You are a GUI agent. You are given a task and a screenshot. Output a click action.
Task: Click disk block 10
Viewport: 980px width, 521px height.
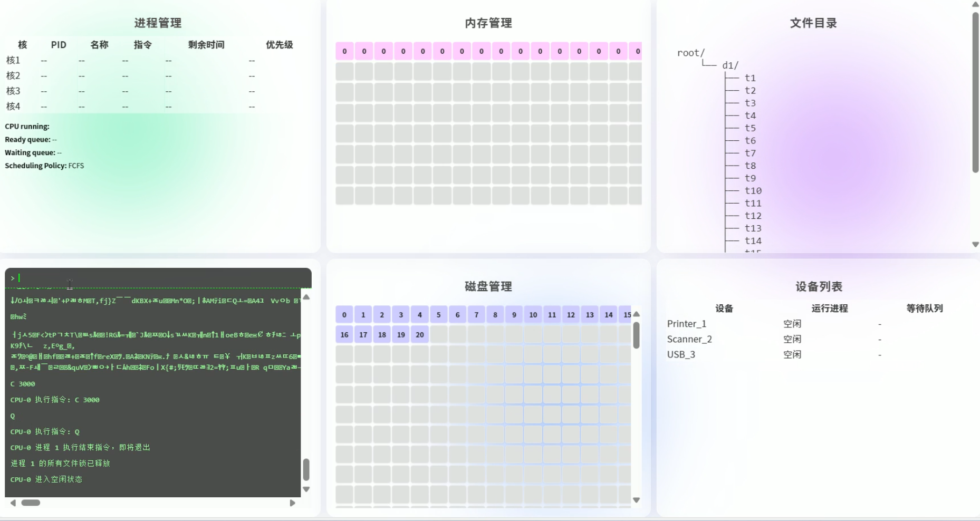coord(533,315)
